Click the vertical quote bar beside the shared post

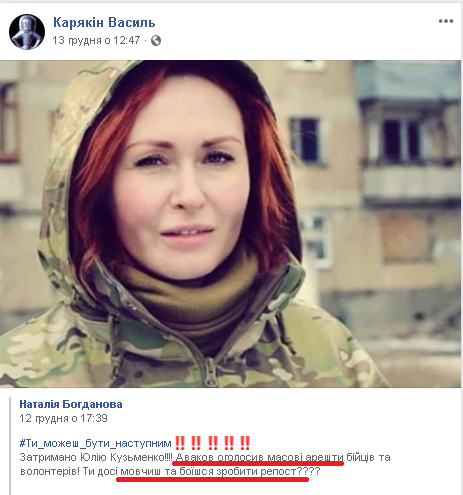pos(10,446)
